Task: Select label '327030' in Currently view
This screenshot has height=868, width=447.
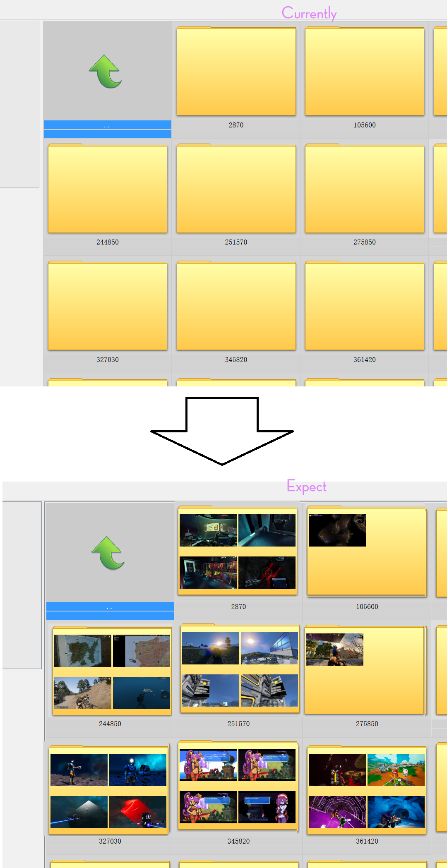Action: tap(108, 360)
